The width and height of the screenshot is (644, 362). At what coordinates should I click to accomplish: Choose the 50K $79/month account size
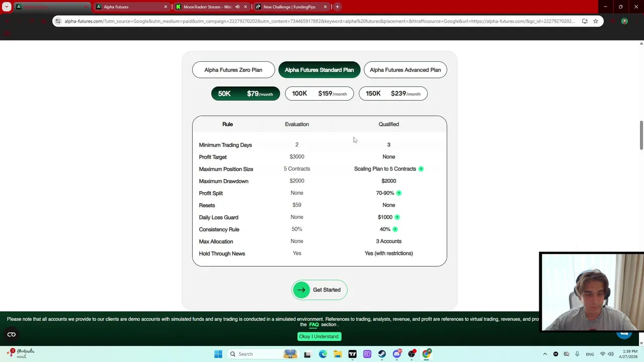(246, 94)
